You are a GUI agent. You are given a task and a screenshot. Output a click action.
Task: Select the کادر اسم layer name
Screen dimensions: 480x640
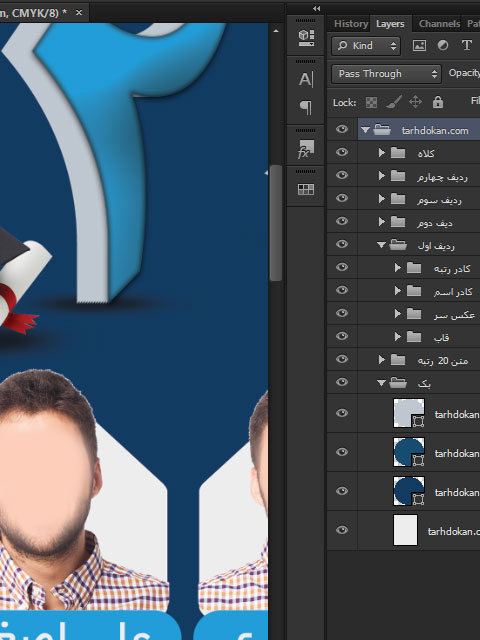[x=453, y=291]
